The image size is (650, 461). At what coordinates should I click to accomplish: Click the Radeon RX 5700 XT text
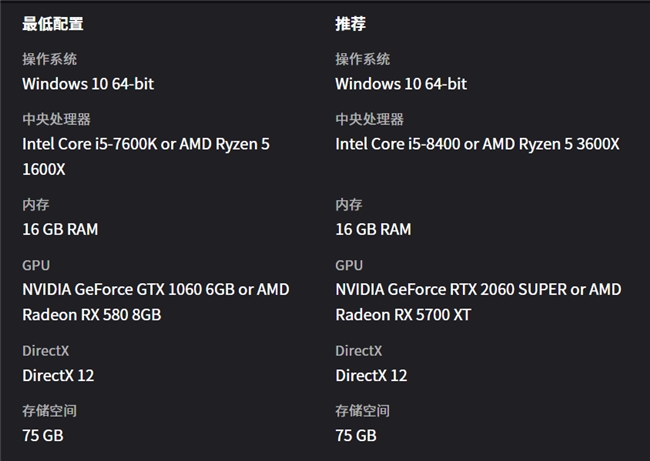pos(403,314)
